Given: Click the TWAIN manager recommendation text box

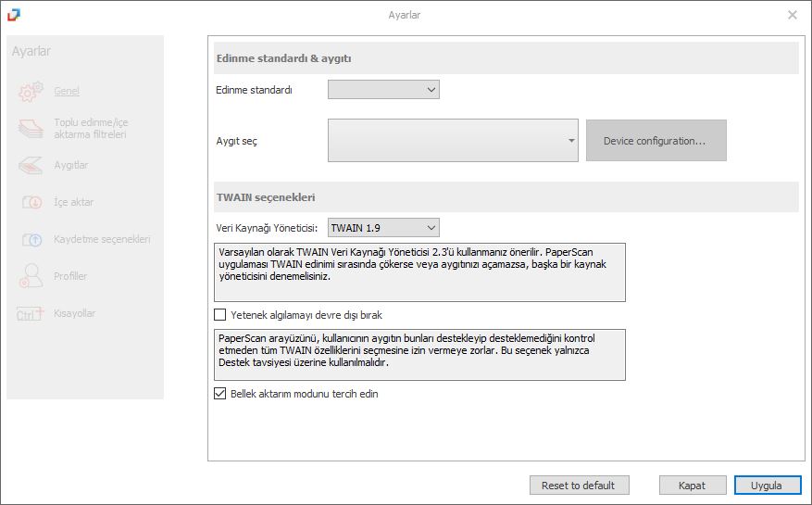Looking at the screenshot, I should [x=419, y=272].
